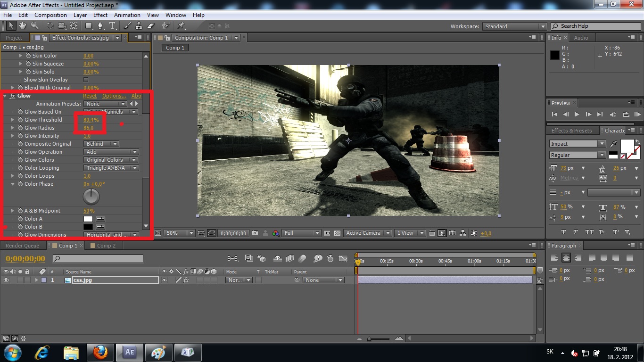Viewport: 644px width, 362px height.
Task: Select the Eraser tool
Action: point(151,26)
